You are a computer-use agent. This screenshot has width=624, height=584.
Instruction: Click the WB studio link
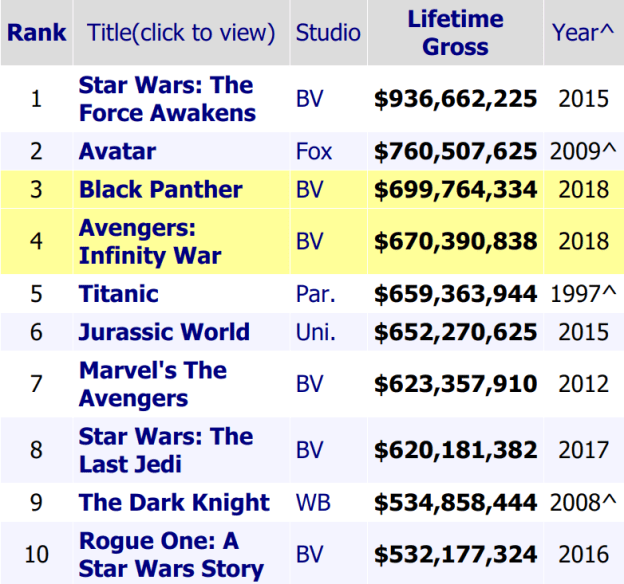(x=313, y=503)
